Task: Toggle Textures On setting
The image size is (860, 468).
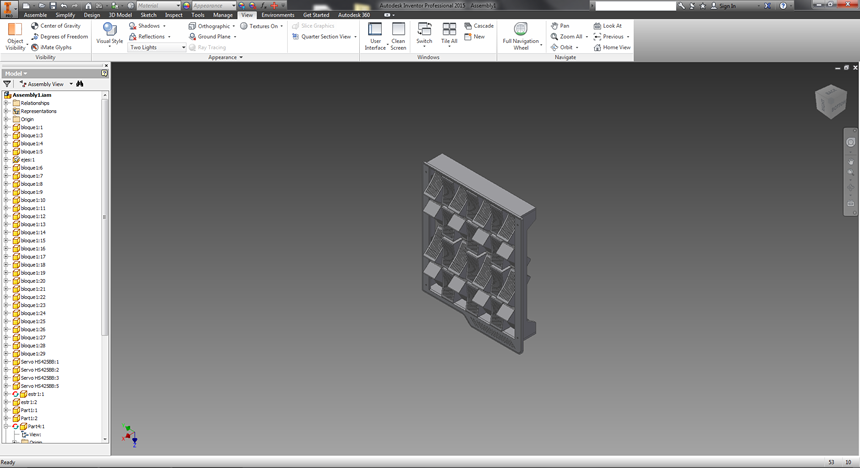Action: (x=260, y=26)
